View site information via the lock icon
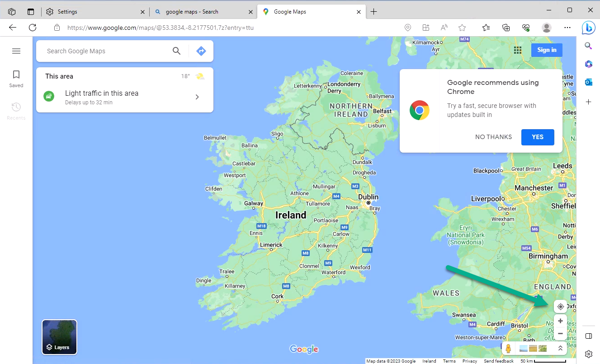This screenshot has width=600, height=364. pos(57,28)
